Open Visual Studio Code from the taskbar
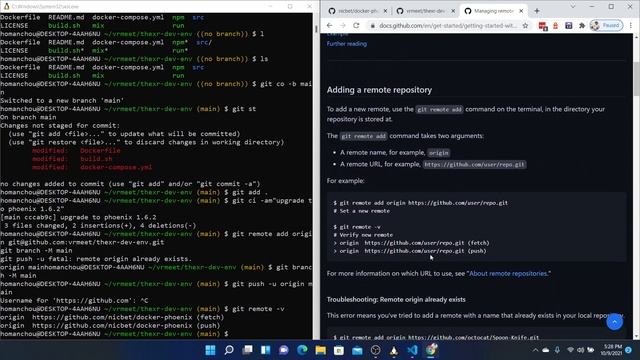This screenshot has width=640, height=360. pos(412,350)
